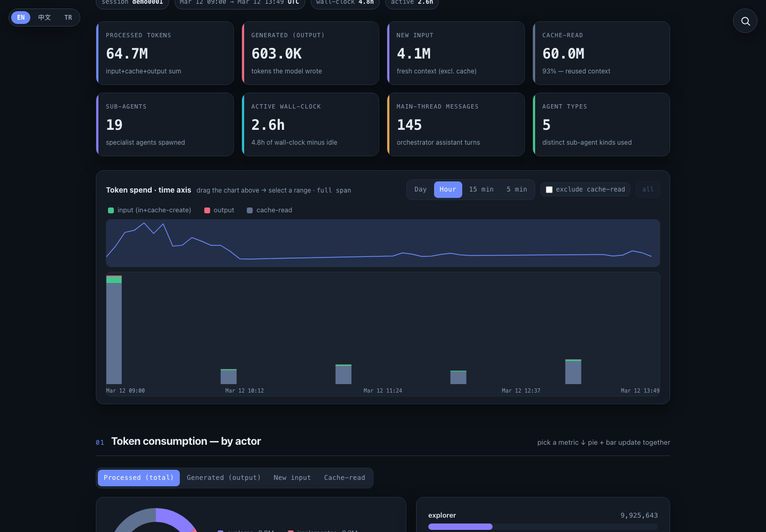Click the 'explorer' actor name
The image size is (766, 532).
coord(442,515)
